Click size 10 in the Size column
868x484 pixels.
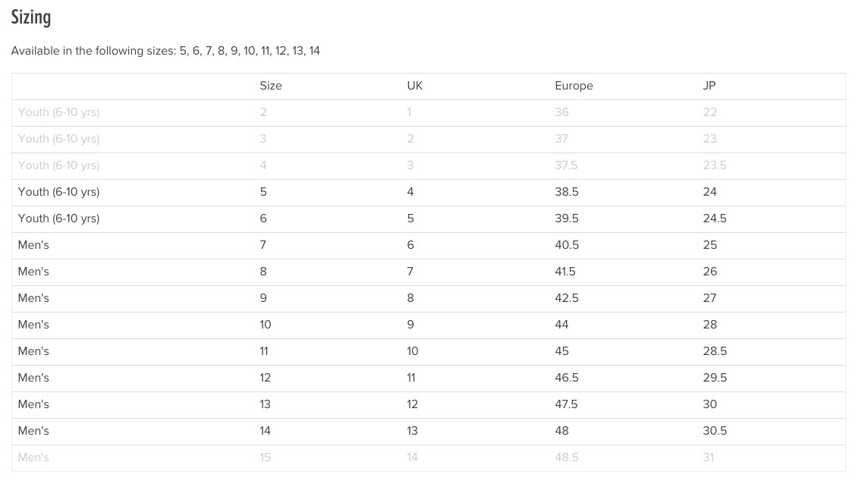point(265,325)
